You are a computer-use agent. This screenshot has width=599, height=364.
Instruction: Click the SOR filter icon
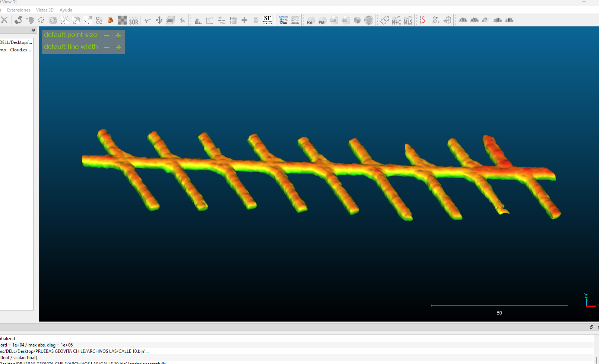133,20
